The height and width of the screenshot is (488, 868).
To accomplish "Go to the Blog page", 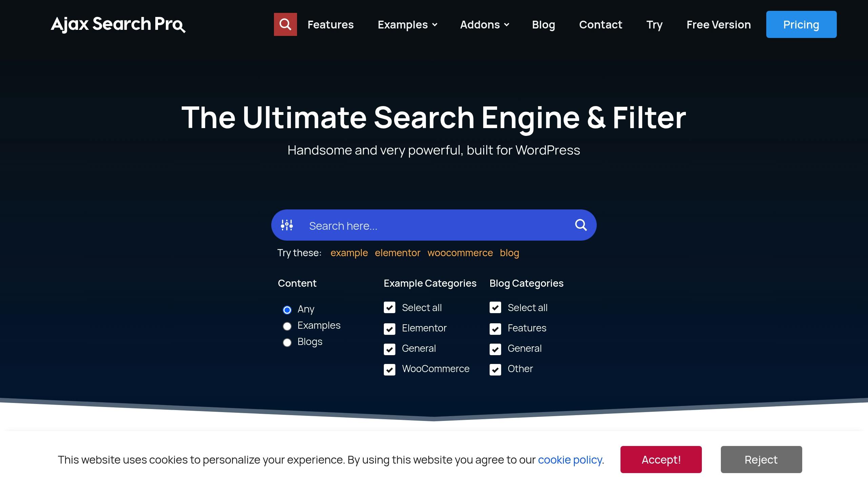I will [544, 24].
